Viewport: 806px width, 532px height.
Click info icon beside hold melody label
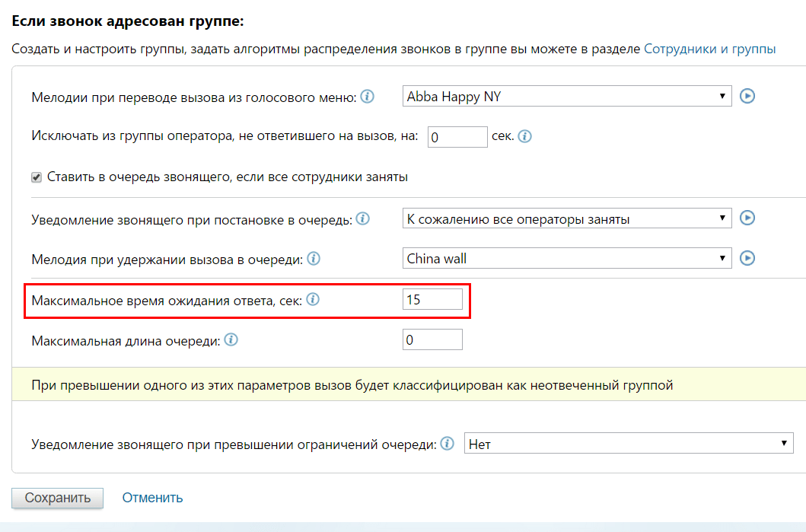[x=314, y=260]
